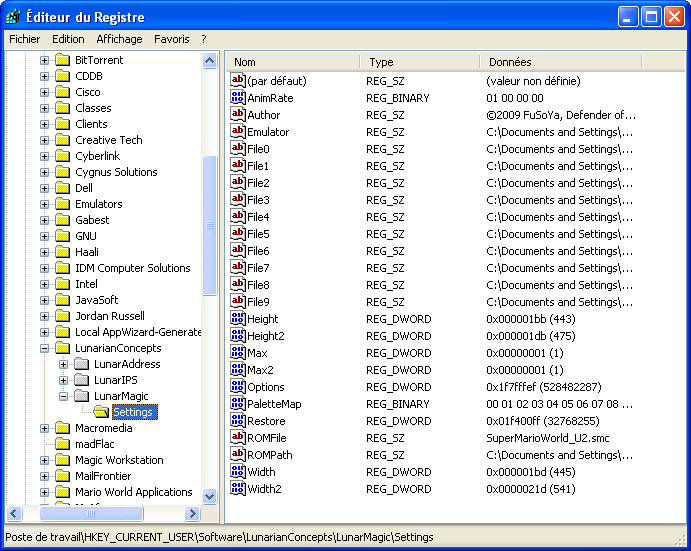Click the tree scroll up arrow

[x=210, y=60]
